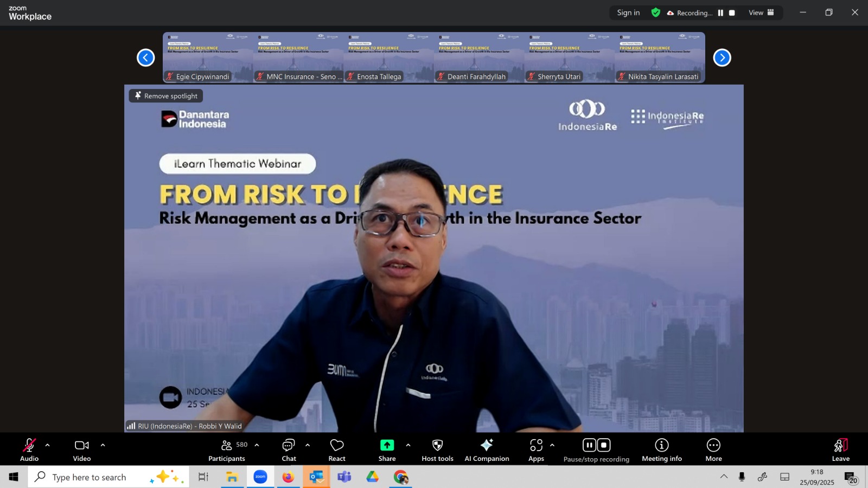Select Egie Cipywinandi's video thumbnail

click(x=208, y=57)
